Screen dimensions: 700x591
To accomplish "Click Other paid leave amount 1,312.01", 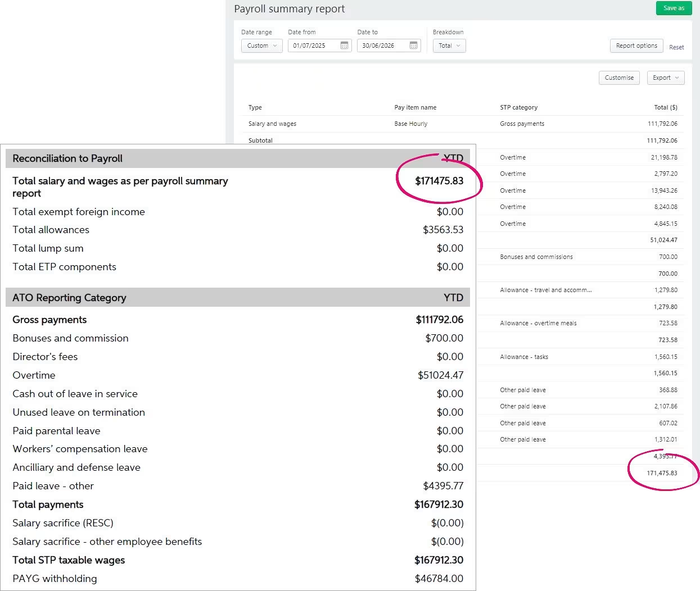I will point(666,439).
